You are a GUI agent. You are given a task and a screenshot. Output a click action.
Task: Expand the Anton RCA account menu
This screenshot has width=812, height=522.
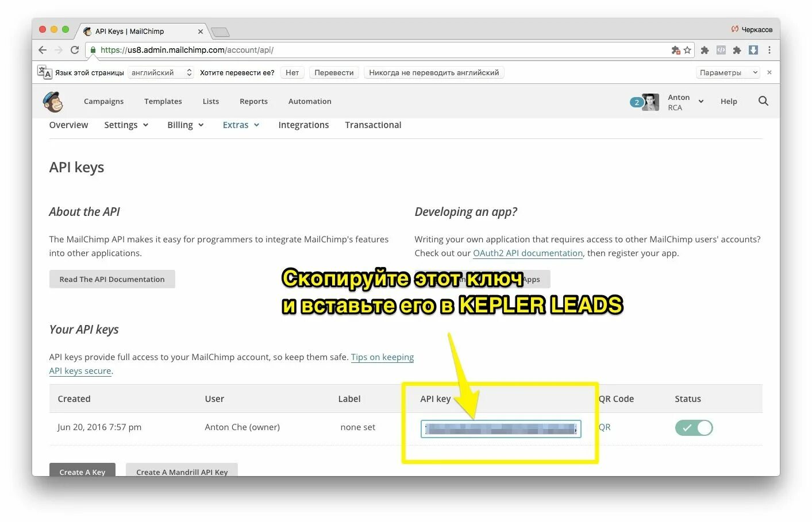(x=686, y=102)
